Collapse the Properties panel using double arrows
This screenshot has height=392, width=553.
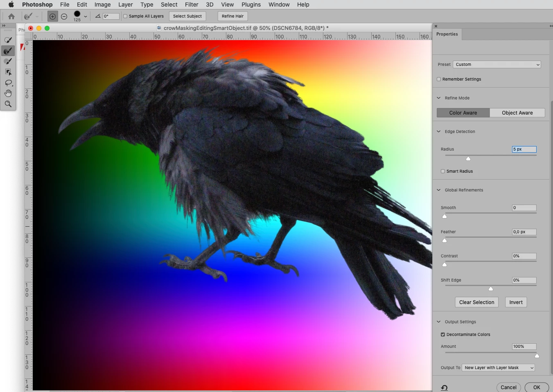click(x=551, y=26)
